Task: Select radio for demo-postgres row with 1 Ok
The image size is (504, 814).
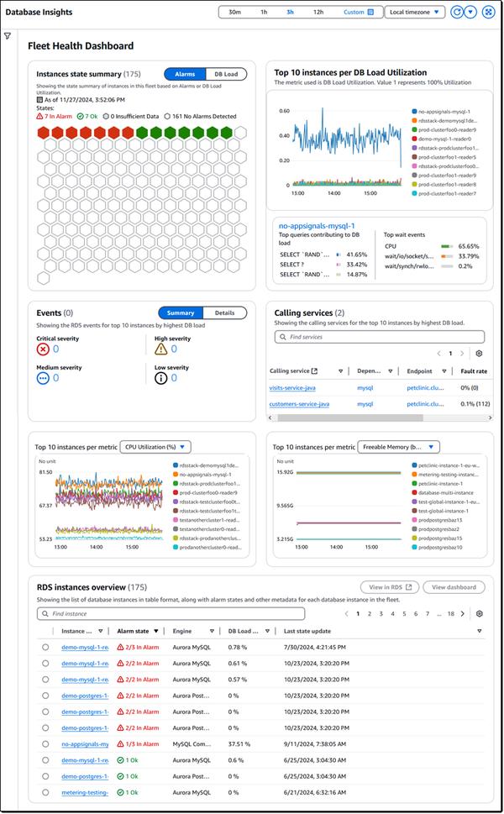Action: pyautogui.click(x=45, y=776)
